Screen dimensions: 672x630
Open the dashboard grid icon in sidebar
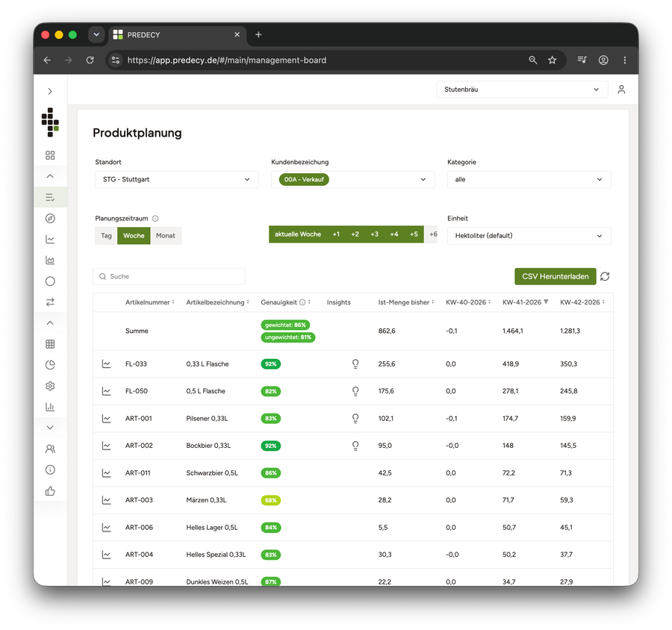[50, 155]
